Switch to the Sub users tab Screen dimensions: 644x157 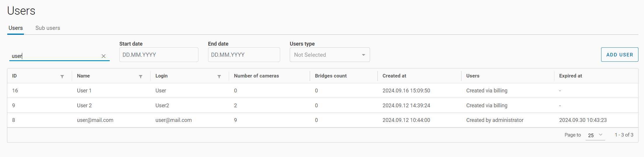pos(48,28)
